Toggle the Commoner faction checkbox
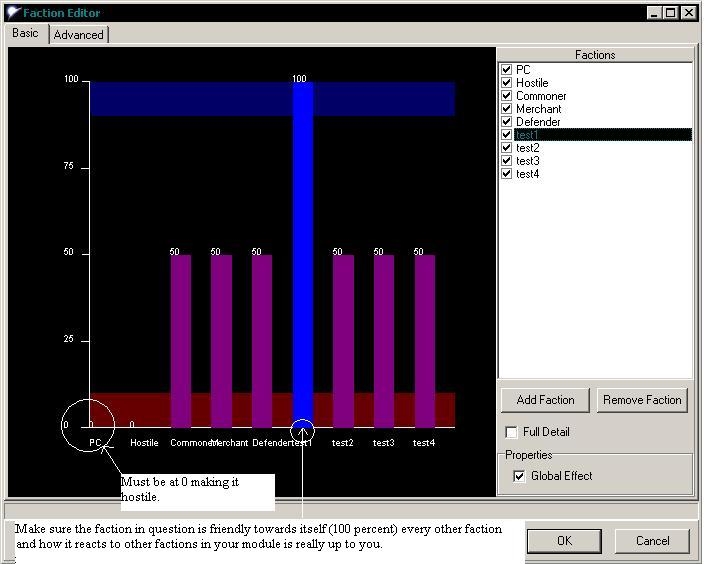Screen dimensions: 710x564 point(507,96)
